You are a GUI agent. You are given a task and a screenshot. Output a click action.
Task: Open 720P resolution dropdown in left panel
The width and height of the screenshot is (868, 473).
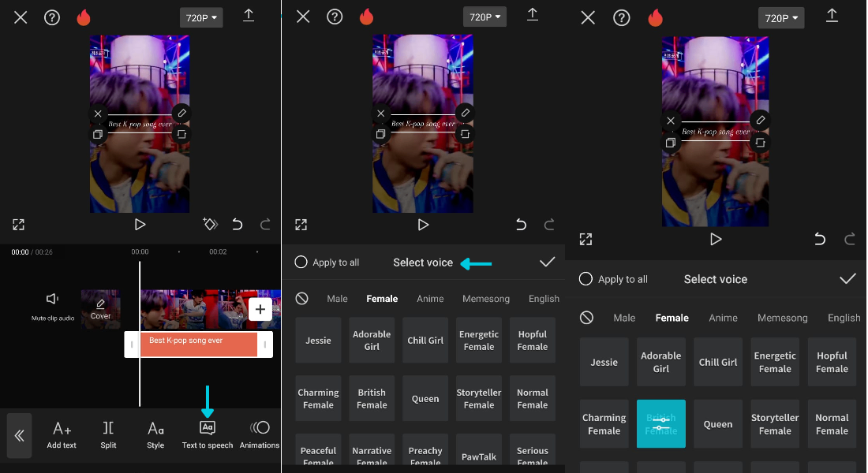click(201, 17)
